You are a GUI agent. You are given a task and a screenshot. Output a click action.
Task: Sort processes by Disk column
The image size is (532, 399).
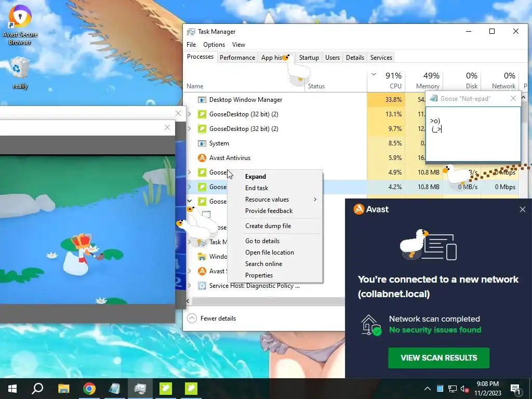[x=462, y=81]
